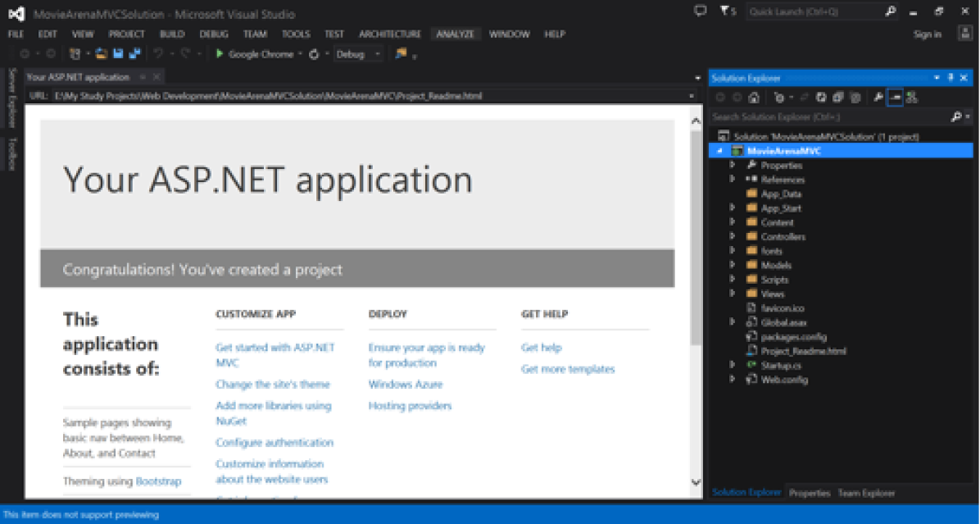Open the 'Get more templates' link
The width and height of the screenshot is (980, 524).
(568, 369)
